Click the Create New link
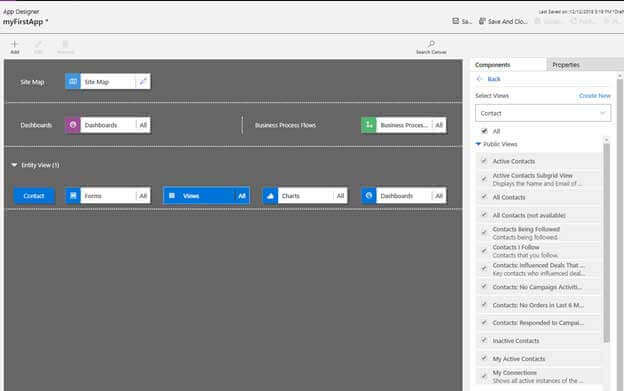 coord(595,95)
